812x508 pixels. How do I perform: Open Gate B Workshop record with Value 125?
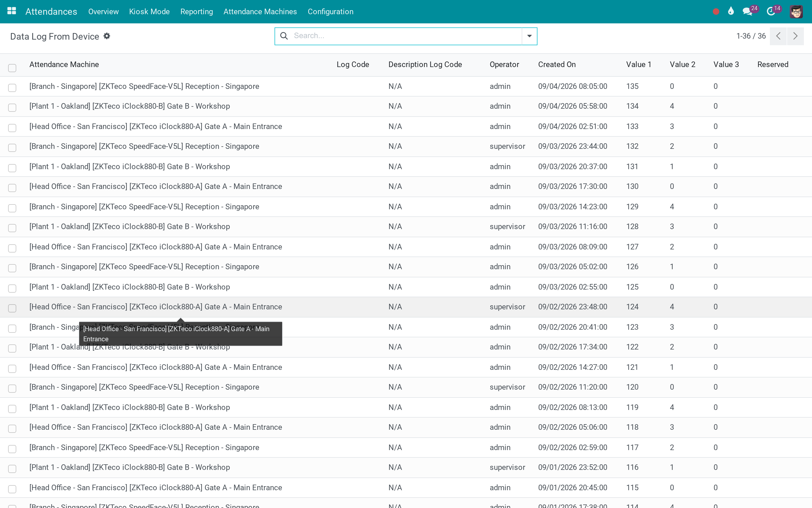406,287
